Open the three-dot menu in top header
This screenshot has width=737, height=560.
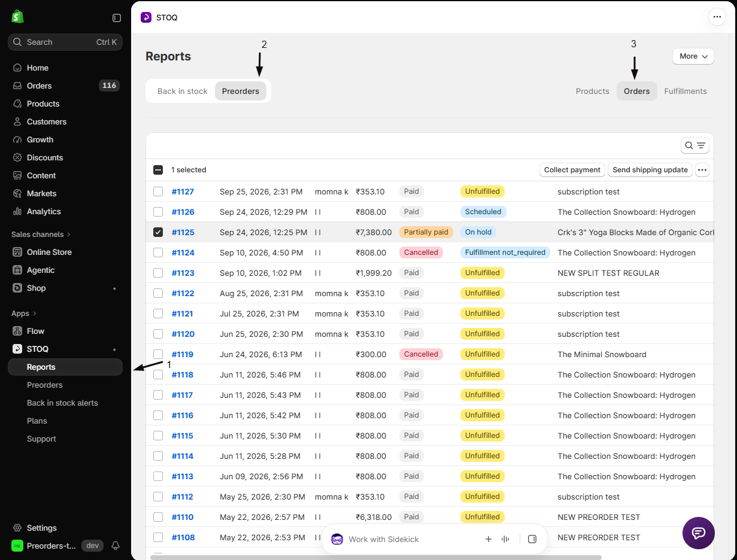717,17
